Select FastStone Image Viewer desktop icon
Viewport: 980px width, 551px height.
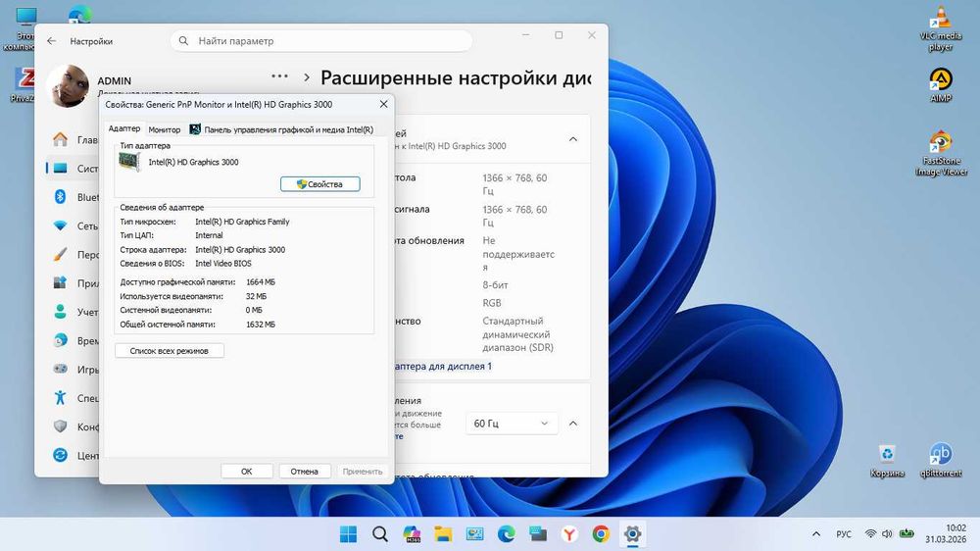[941, 153]
